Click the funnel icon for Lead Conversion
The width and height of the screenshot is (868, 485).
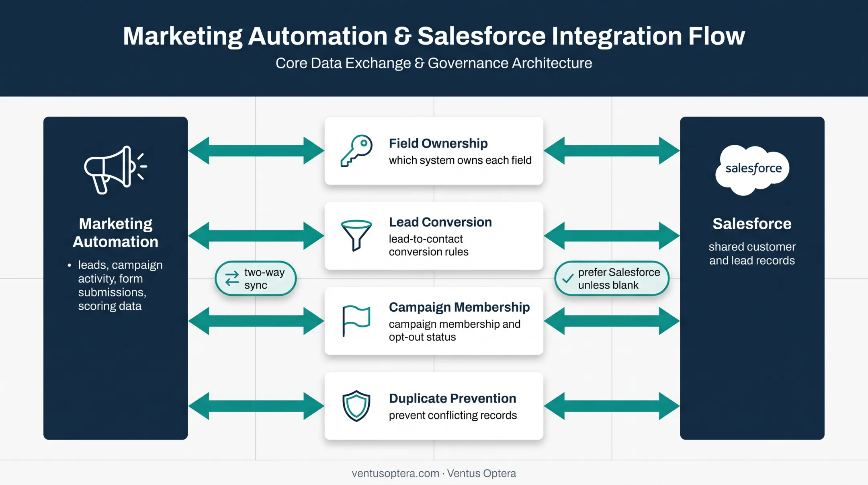356,236
